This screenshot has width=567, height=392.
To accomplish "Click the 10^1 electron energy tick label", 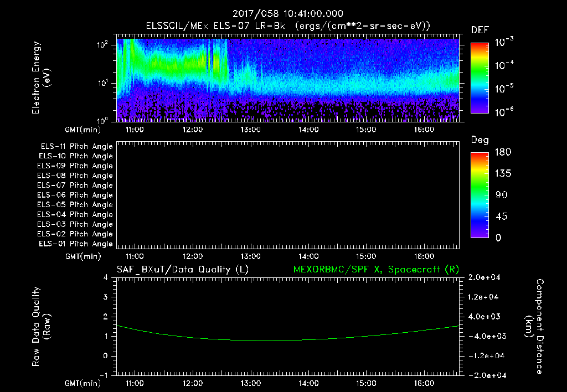I will (x=102, y=83).
